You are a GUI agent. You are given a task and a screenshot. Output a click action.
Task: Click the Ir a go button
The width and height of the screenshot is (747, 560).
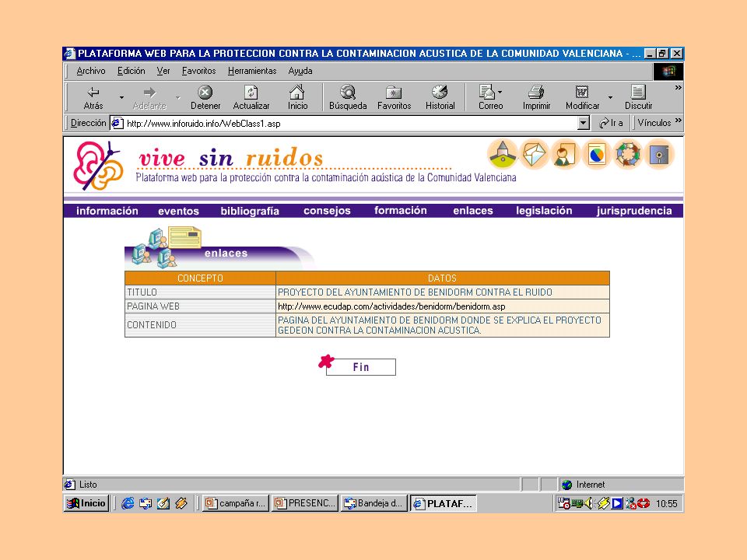click(x=612, y=123)
